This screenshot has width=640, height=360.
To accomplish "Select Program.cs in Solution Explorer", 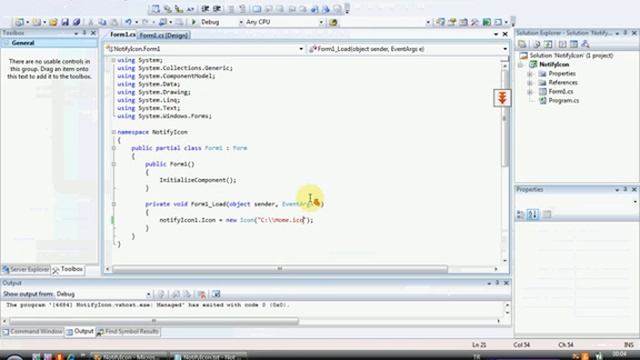I will [x=563, y=101].
